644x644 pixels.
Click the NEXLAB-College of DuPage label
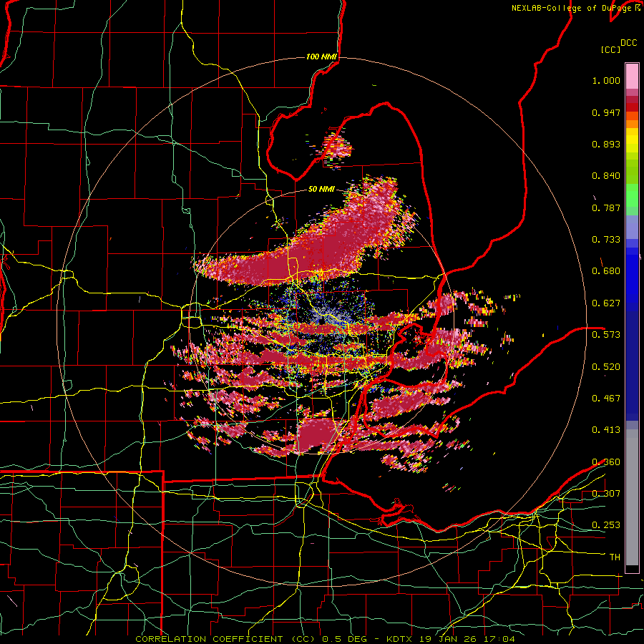[572, 8]
